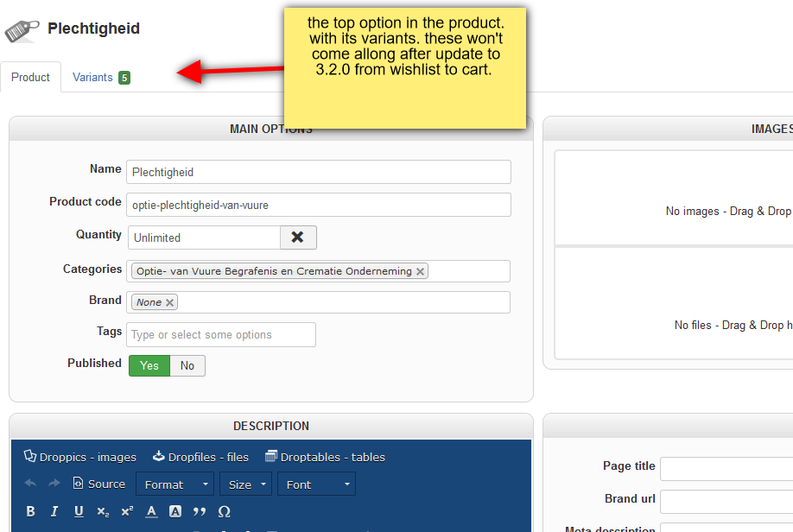The width and height of the screenshot is (793, 532).
Task: Click the No images Drag & Drop area
Action: [675, 198]
